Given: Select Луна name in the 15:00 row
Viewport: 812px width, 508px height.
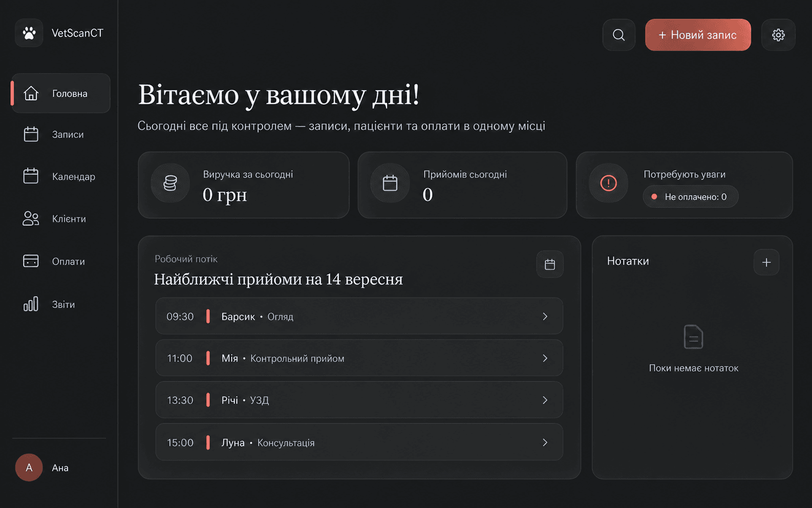Looking at the screenshot, I should click(x=233, y=442).
